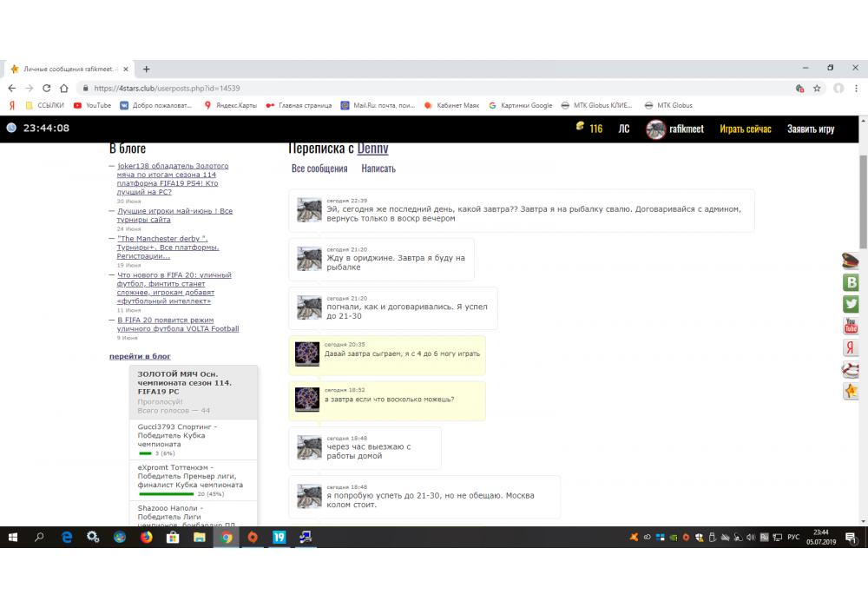Viewport: 868px width, 608px height.
Task: Open the Windows Start menu
Action: pyautogui.click(x=13, y=538)
